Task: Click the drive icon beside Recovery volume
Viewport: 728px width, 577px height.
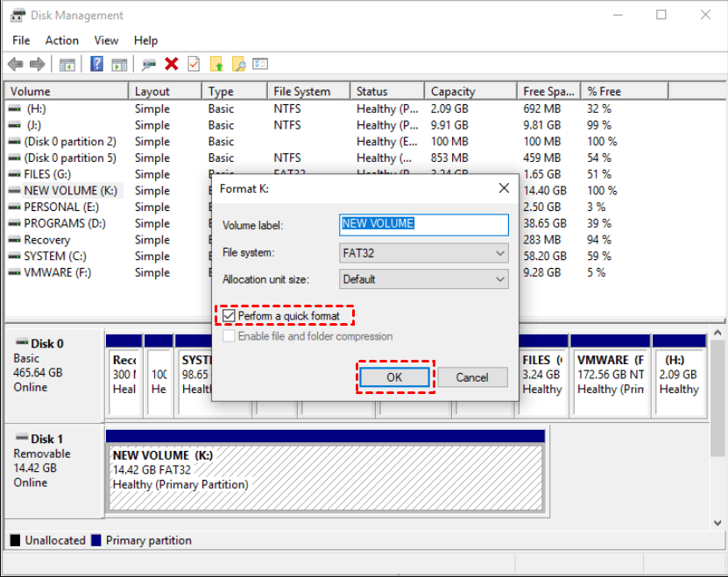Action: click(x=15, y=240)
